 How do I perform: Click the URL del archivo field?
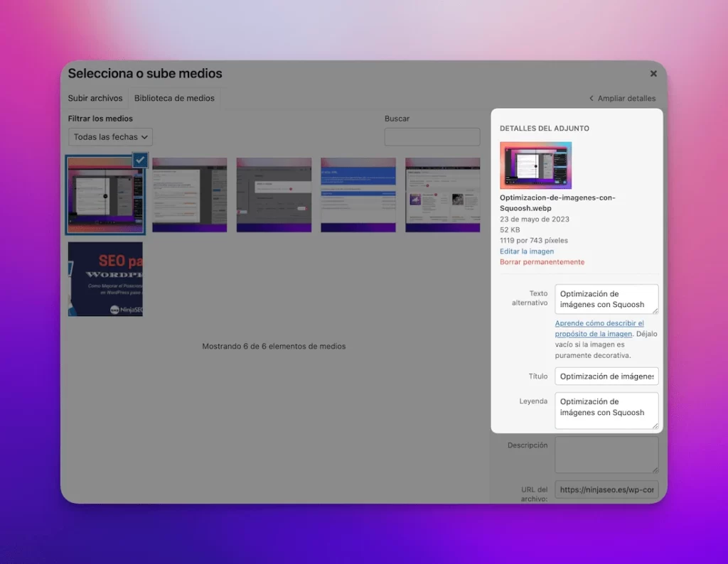pos(606,489)
